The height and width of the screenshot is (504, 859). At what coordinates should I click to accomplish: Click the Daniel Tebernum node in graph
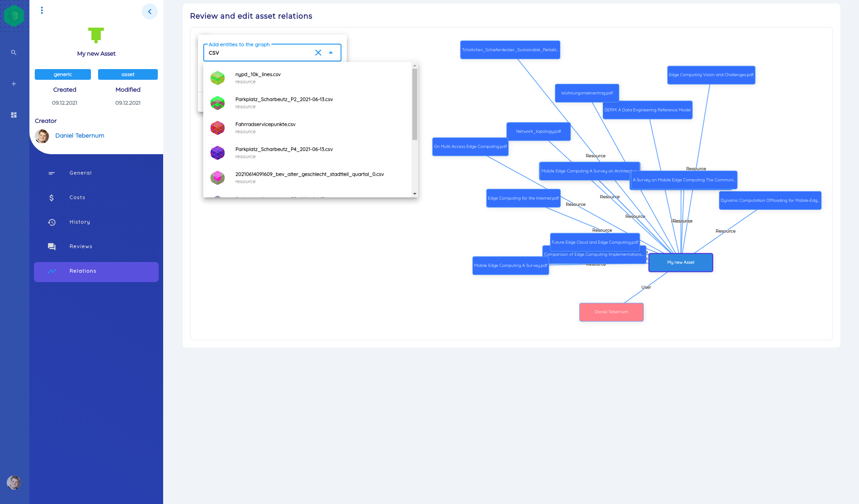click(x=612, y=312)
